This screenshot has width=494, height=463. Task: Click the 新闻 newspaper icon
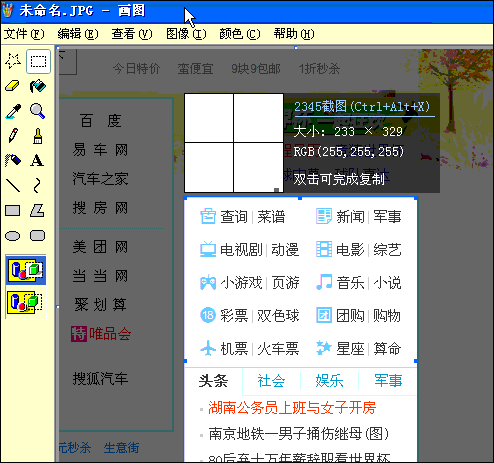coord(324,217)
